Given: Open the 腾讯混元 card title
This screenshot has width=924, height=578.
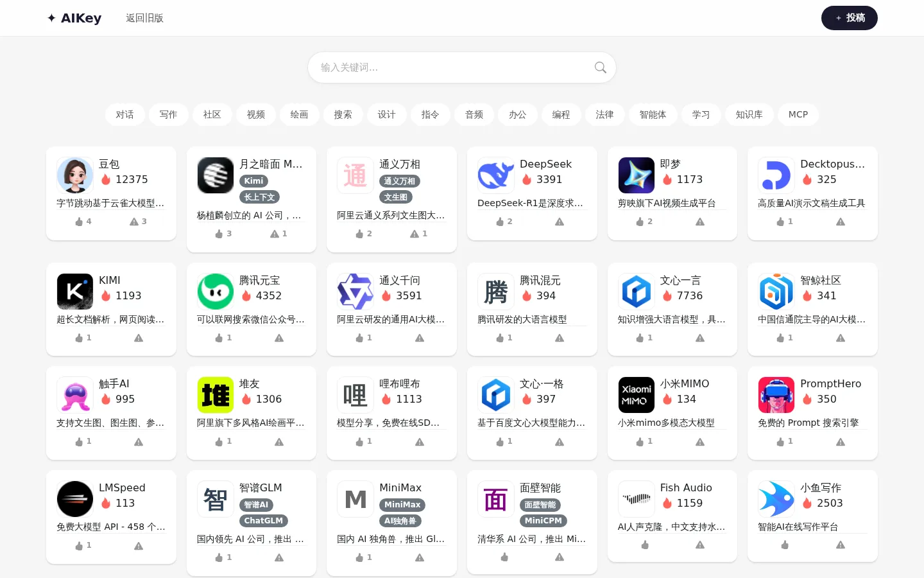Looking at the screenshot, I should click(x=540, y=281).
